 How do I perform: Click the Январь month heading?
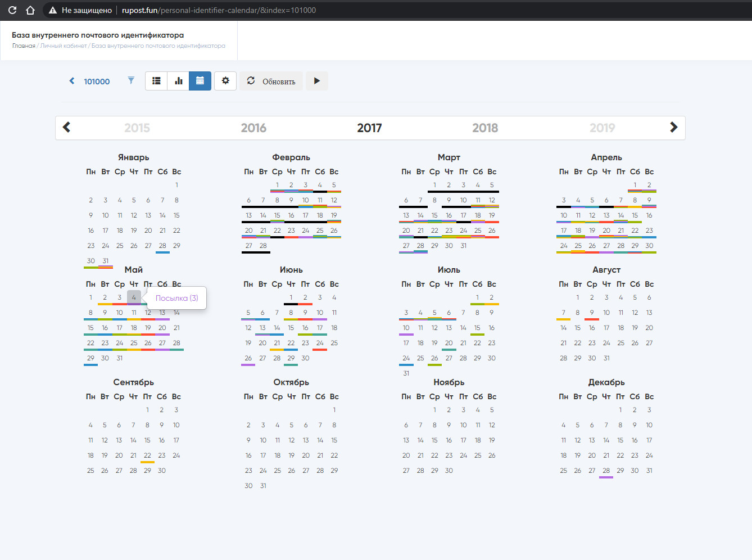[x=134, y=157]
